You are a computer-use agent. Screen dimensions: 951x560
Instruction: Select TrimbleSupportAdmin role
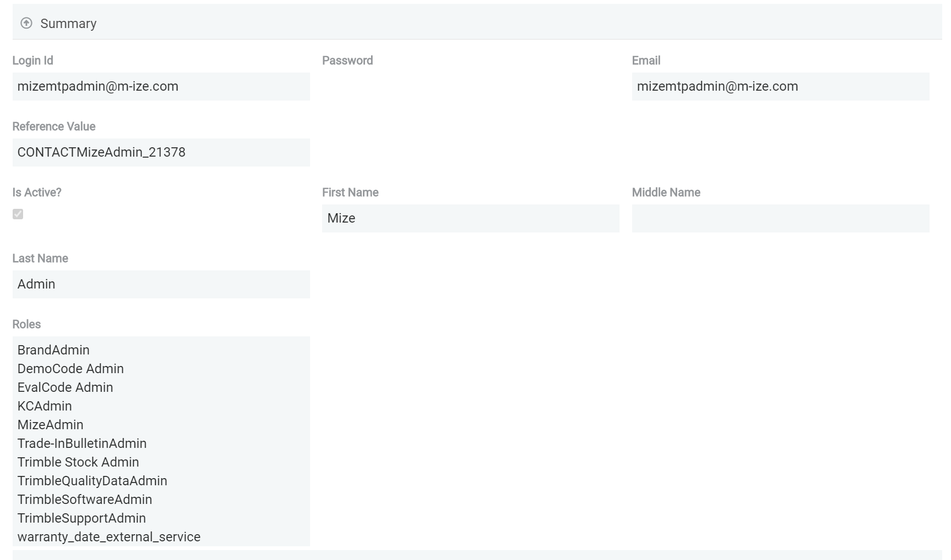81,518
